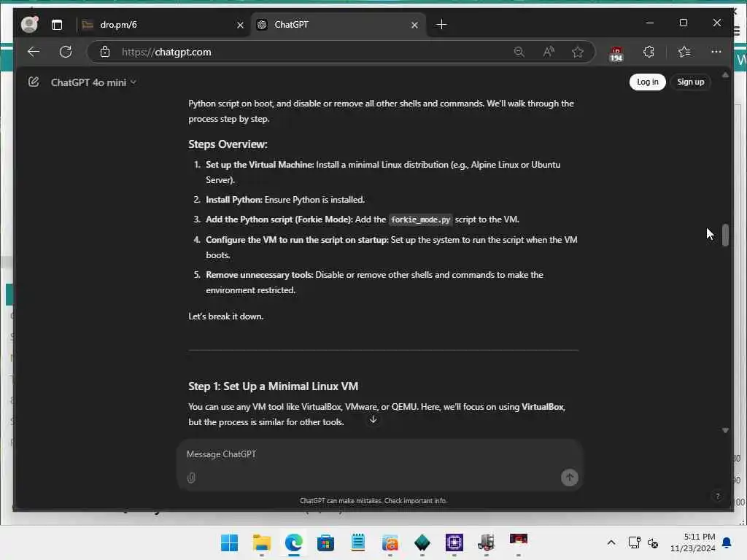Click the page scrollbar thumb
This screenshot has height=560, width=747.
[x=725, y=235]
